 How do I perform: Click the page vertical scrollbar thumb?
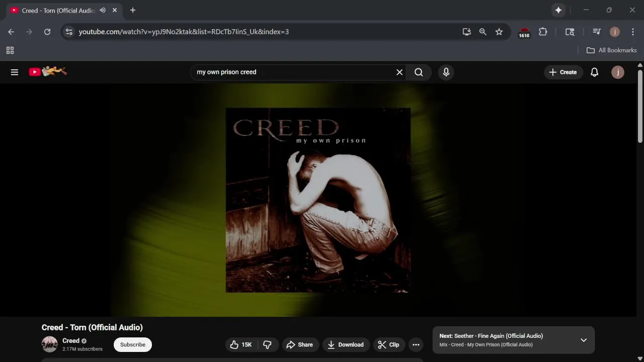click(x=640, y=107)
